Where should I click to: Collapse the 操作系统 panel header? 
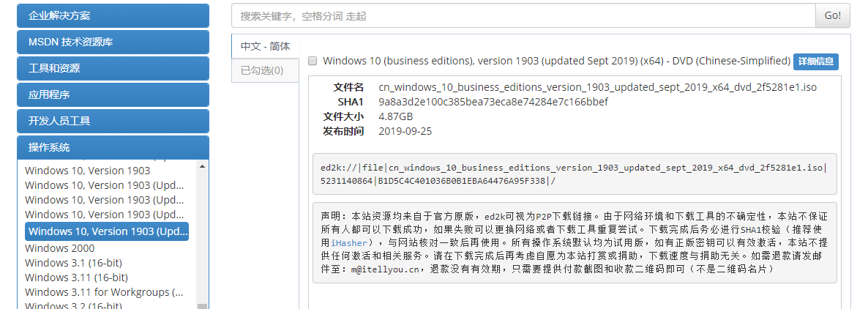(x=113, y=147)
